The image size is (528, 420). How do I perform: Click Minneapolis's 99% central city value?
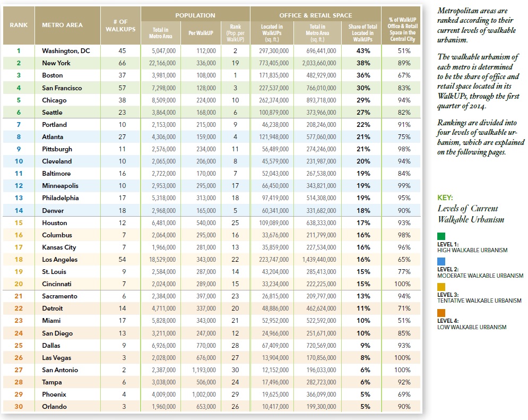(404, 186)
